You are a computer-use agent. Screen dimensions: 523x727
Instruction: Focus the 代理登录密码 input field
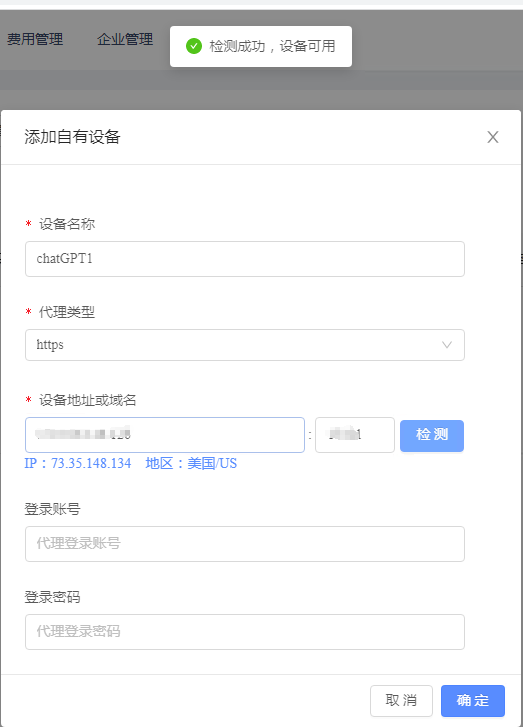point(245,632)
